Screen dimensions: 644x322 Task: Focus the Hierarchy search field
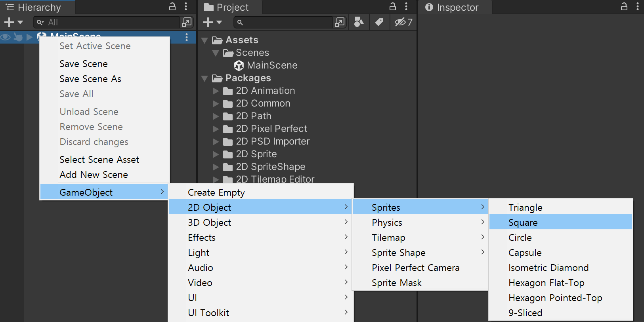coord(106,23)
